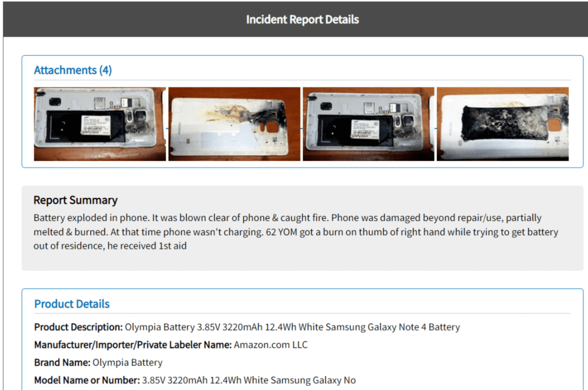Click the Report Summary heading
588x390 pixels.
tap(76, 200)
